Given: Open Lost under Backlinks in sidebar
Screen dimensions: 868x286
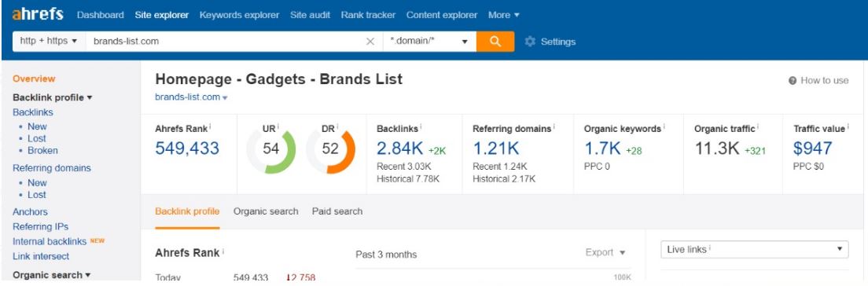Looking at the screenshot, I should [x=36, y=138].
